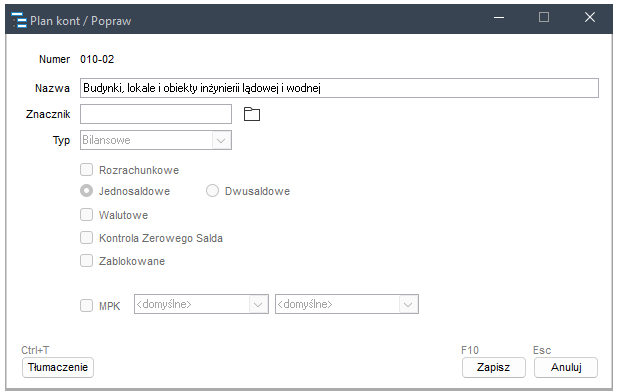This screenshot has height=391, width=618.
Task: Expand the Typ dropdown showing Bilansowe
Action: pos(156,140)
